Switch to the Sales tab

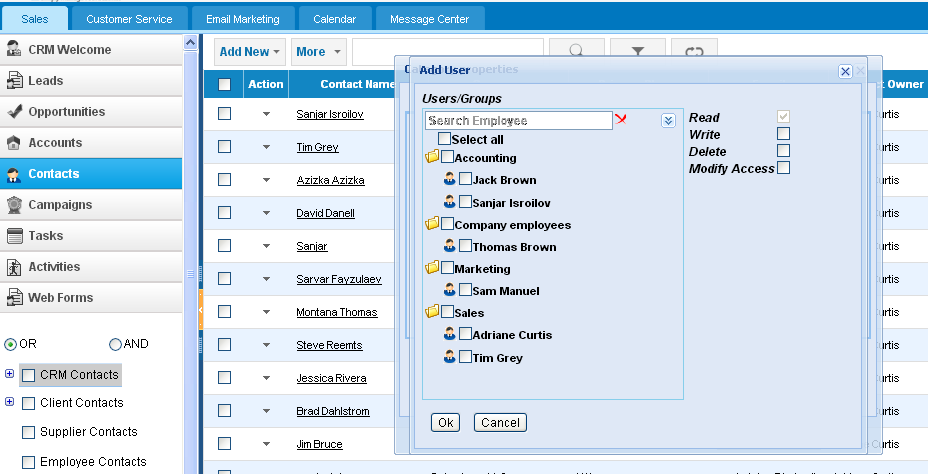coord(35,19)
